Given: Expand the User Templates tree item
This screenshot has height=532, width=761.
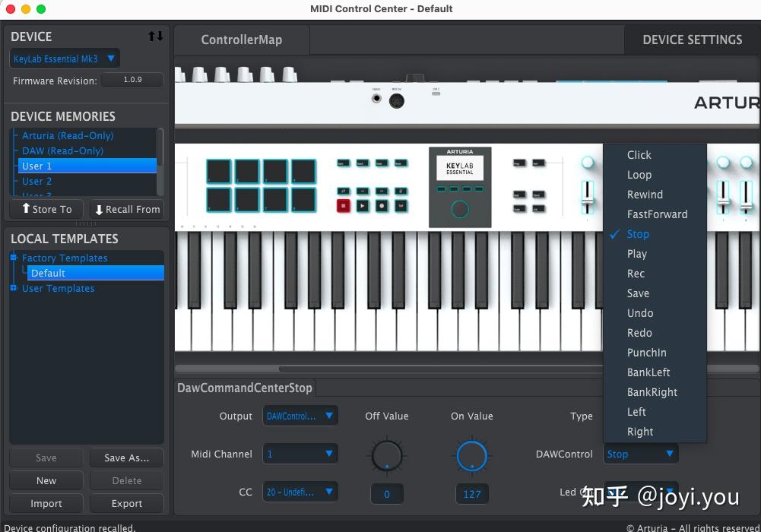Looking at the screenshot, I should 12,288.
